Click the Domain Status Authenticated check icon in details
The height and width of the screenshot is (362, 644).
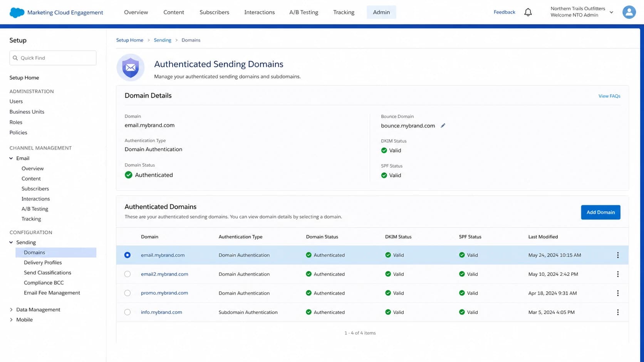(x=129, y=175)
